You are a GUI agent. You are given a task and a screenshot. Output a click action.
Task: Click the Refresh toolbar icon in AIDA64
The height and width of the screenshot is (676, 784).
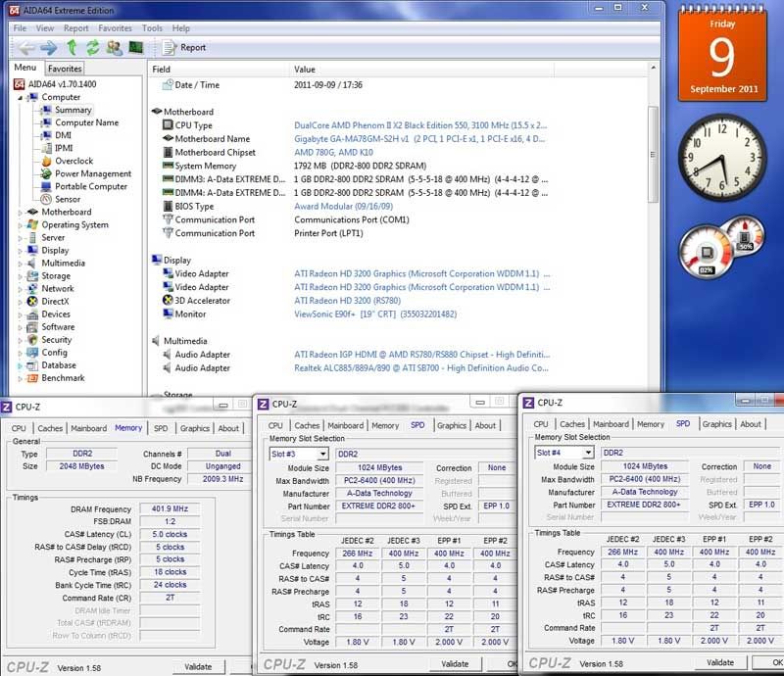92,47
